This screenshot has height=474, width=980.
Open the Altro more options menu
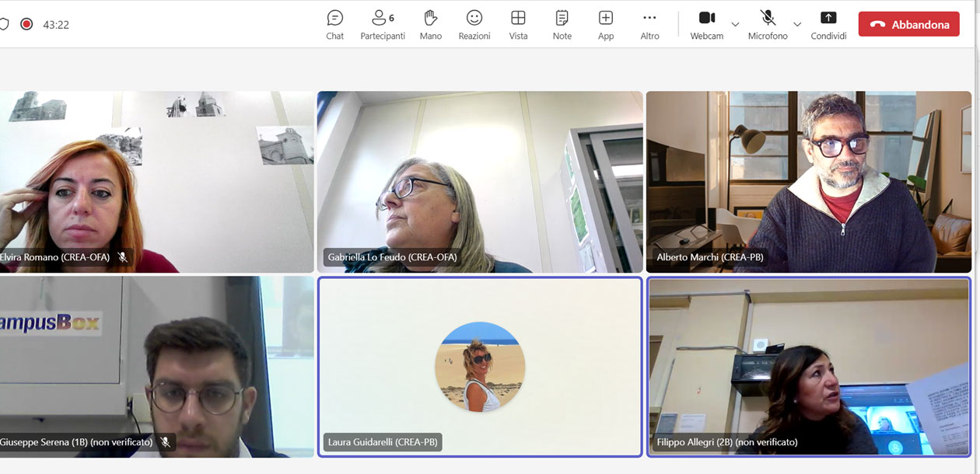[x=649, y=25]
